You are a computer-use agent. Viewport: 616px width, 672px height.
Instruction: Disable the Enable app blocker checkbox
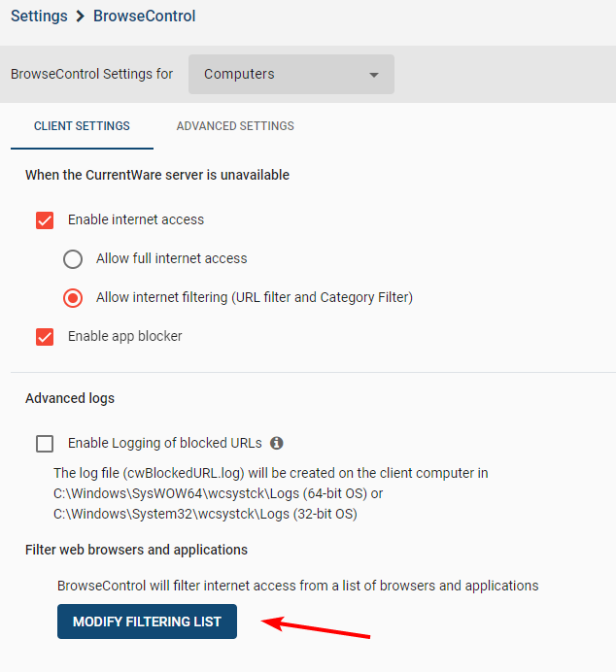click(x=45, y=337)
